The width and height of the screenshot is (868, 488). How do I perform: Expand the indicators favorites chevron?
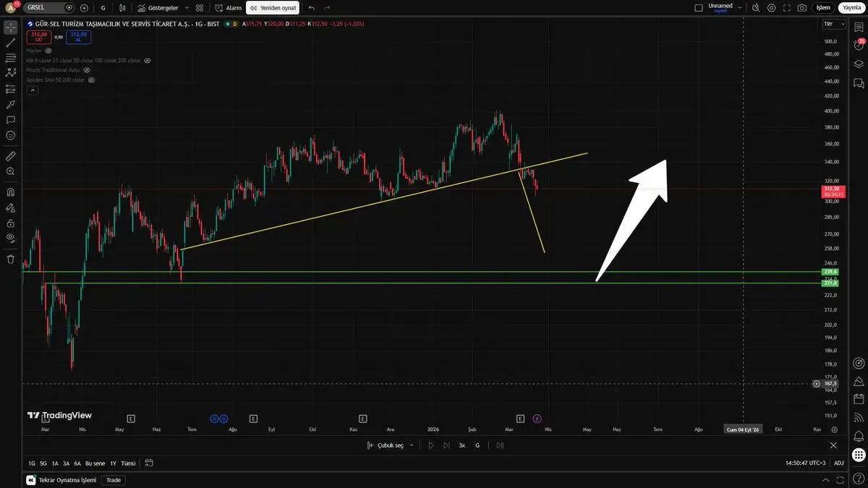[187, 7]
